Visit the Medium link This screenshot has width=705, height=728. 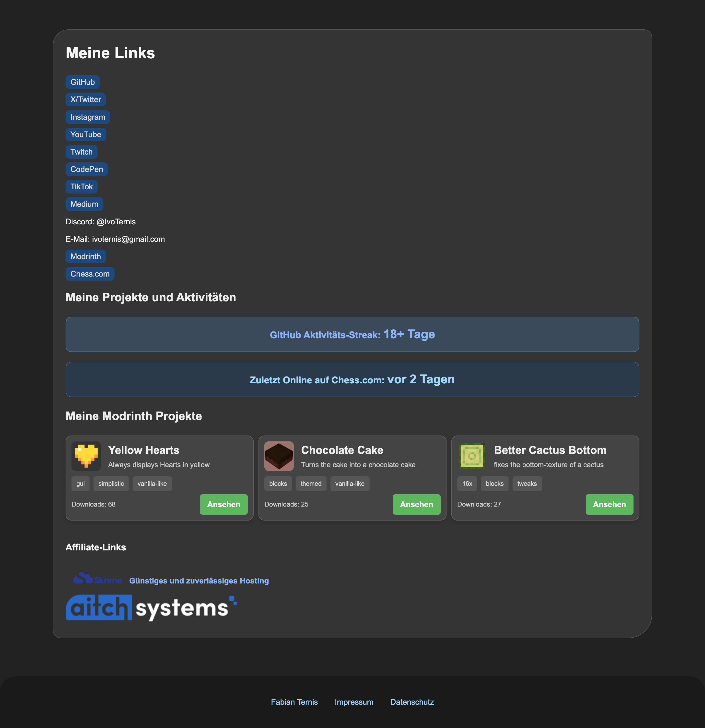click(84, 204)
